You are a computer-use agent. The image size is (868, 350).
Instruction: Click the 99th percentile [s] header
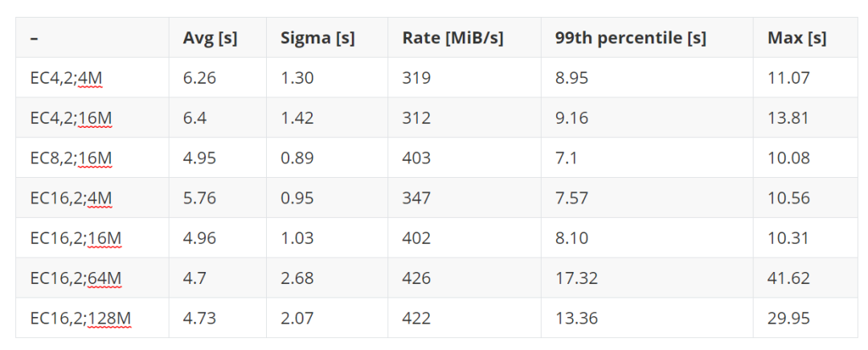point(630,38)
